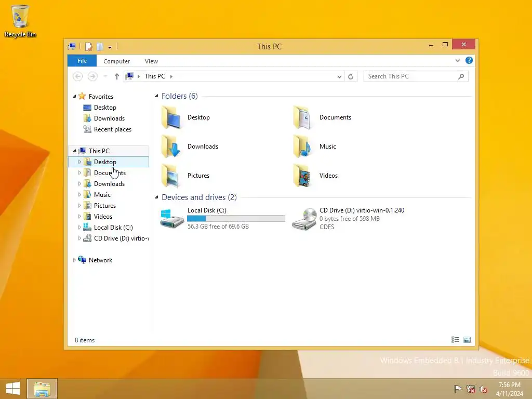Collapse the Devices and drives group
532x399 pixels.
click(156, 197)
